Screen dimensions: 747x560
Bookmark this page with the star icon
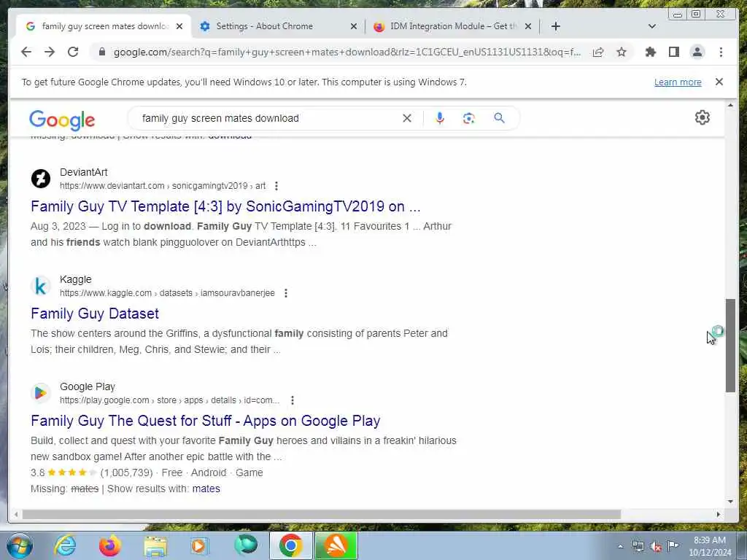(x=622, y=52)
